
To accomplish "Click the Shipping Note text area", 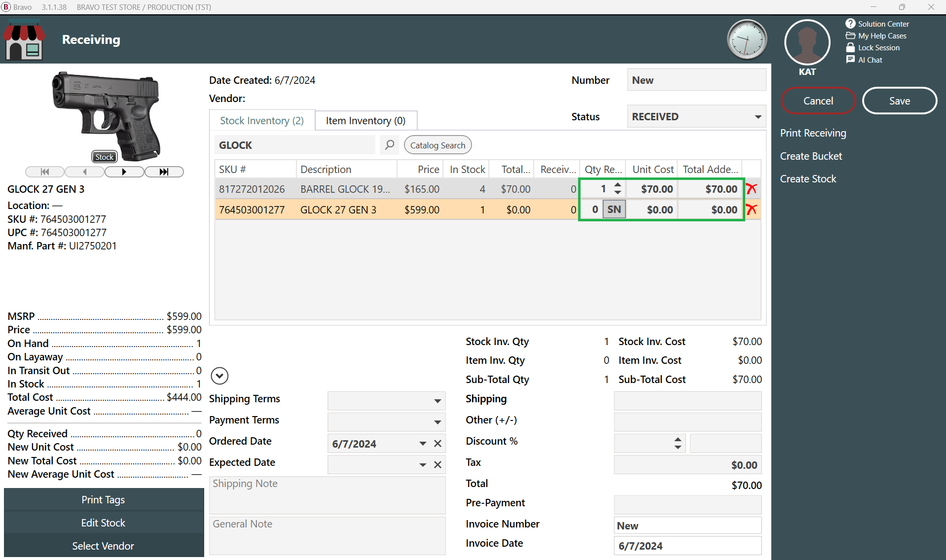I will (x=327, y=495).
